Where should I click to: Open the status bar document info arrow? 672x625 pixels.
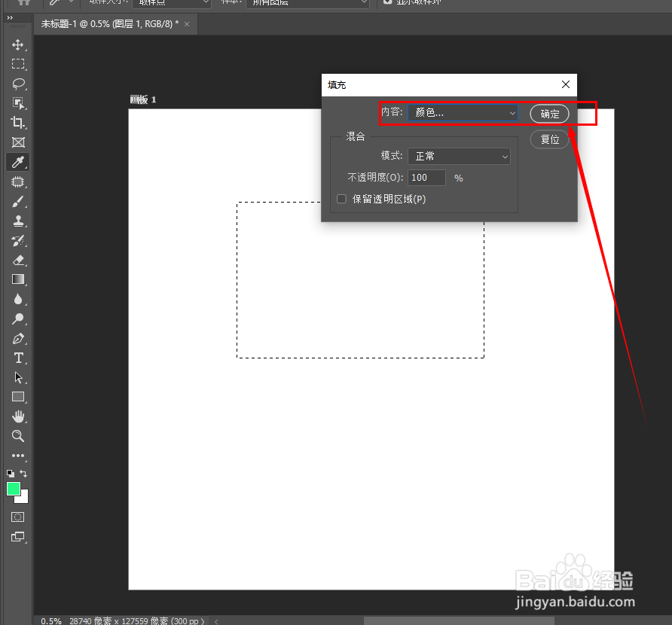tap(203, 621)
